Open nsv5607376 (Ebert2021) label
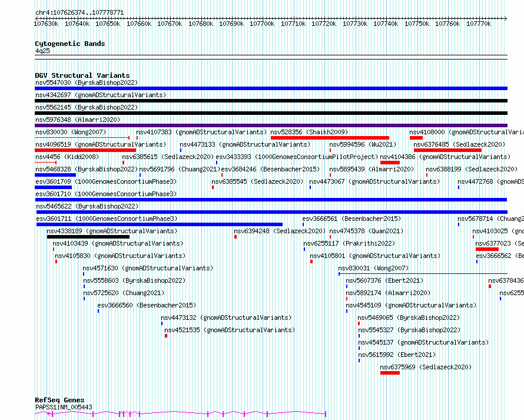 coord(384,280)
